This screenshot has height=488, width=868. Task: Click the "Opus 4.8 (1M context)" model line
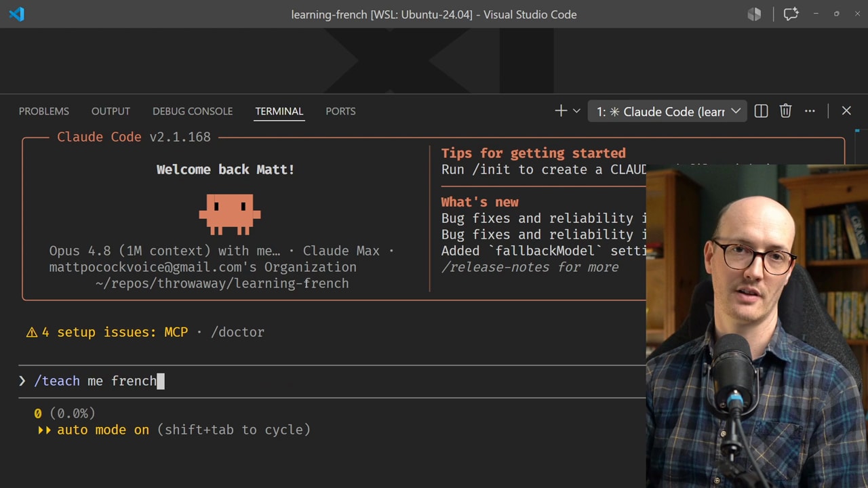click(222, 251)
